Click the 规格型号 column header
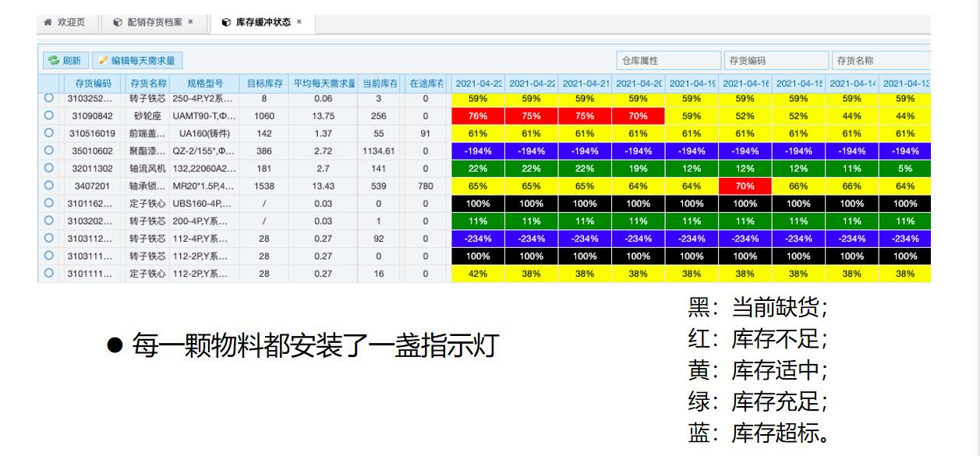 point(205,83)
